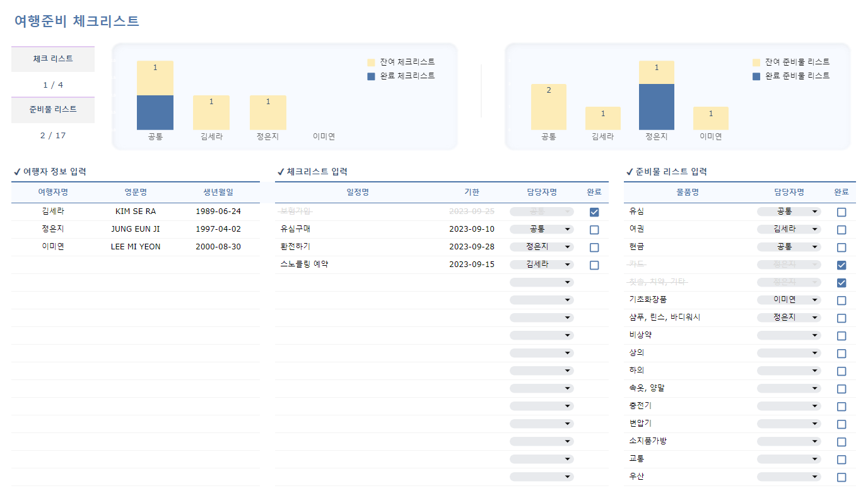Tick the 샴푸, 린스, 바디워시 checkbox
The width and height of the screenshot is (868, 488).
pos(842,318)
